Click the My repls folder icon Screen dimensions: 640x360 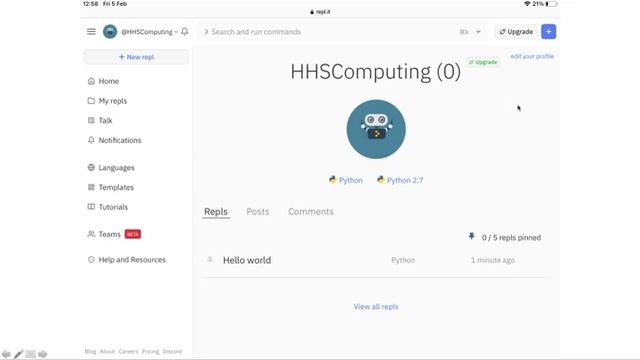(x=91, y=100)
